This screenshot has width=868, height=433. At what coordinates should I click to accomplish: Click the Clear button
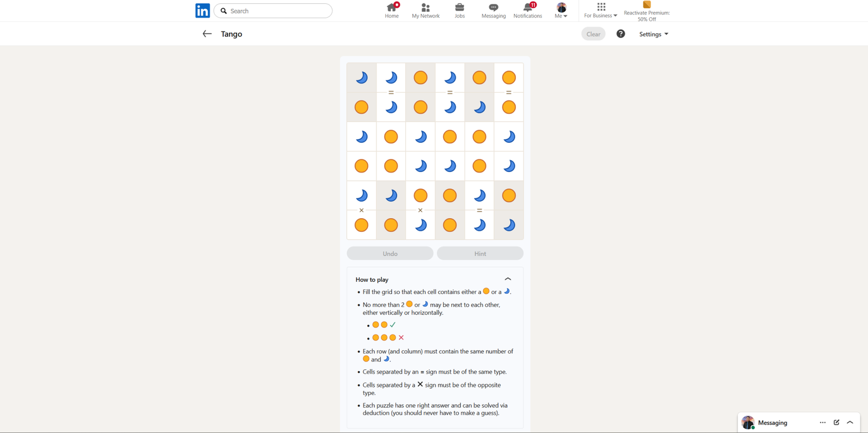(593, 34)
